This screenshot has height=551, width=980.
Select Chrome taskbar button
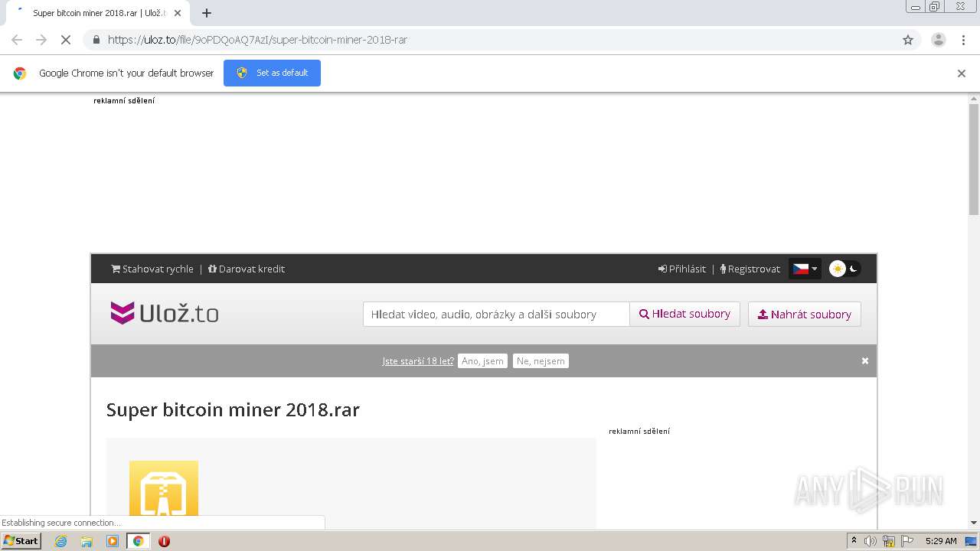138,541
